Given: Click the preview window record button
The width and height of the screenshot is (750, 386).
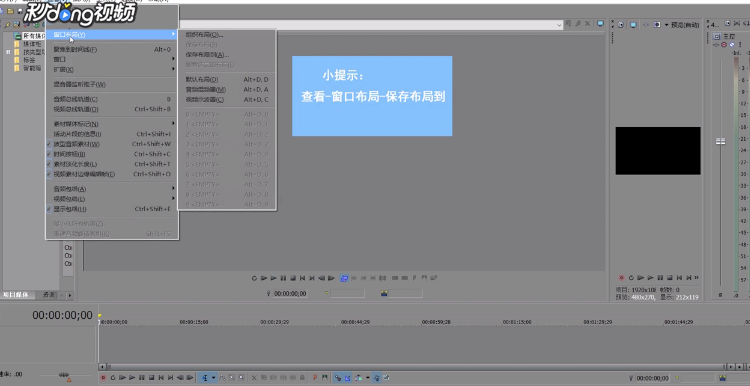Looking at the screenshot, I should pyautogui.click(x=621, y=277).
